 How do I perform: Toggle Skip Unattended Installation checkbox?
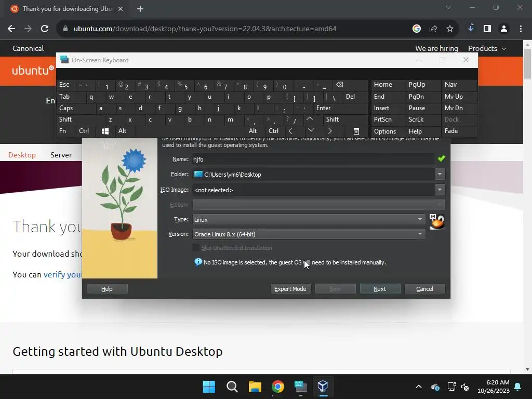196,248
